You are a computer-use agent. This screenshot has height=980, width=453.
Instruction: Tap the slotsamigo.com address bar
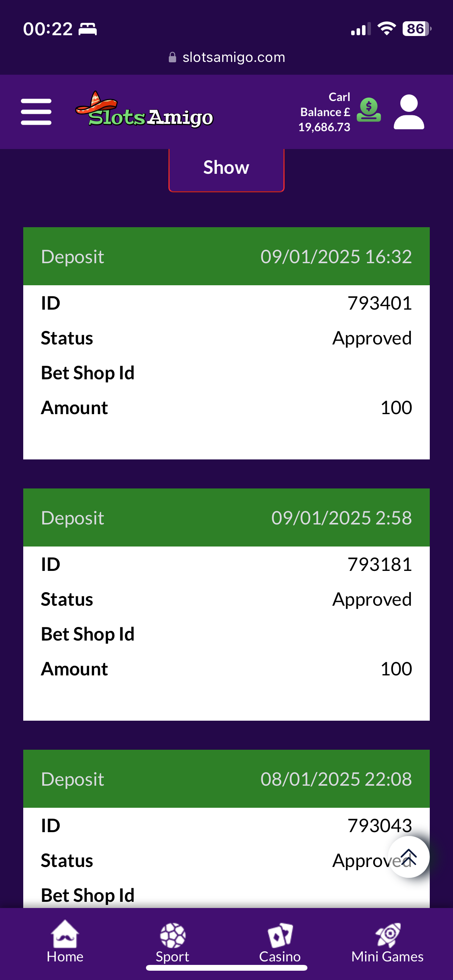[x=227, y=57]
